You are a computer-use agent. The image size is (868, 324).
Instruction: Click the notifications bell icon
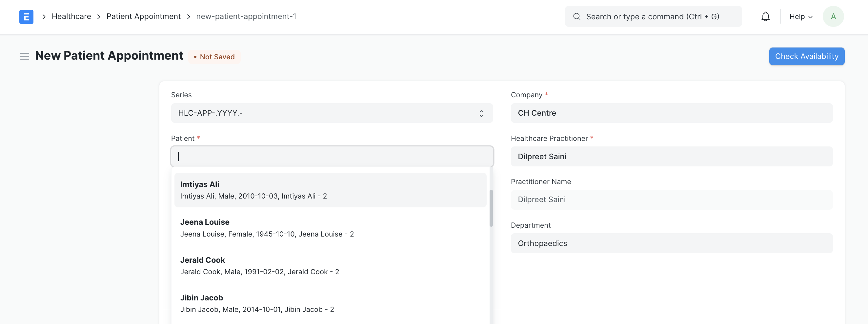(x=765, y=16)
